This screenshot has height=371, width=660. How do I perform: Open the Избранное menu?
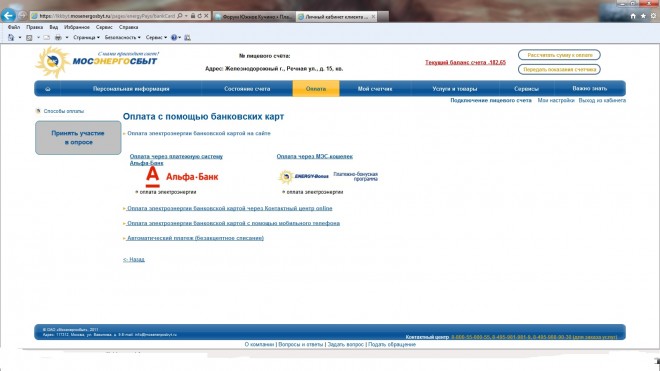(x=77, y=27)
